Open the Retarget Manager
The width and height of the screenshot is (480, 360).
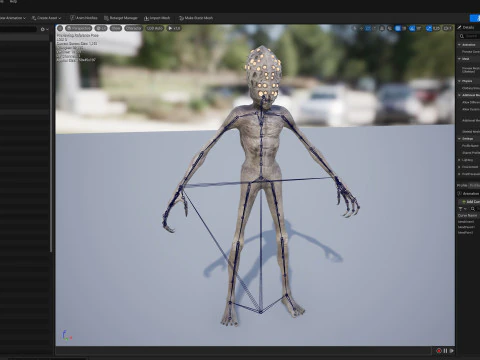tap(121, 18)
